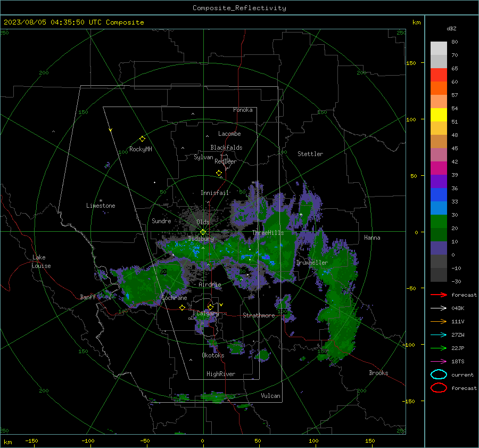
Task: Click the Strathmore town label
Action: tap(259, 315)
